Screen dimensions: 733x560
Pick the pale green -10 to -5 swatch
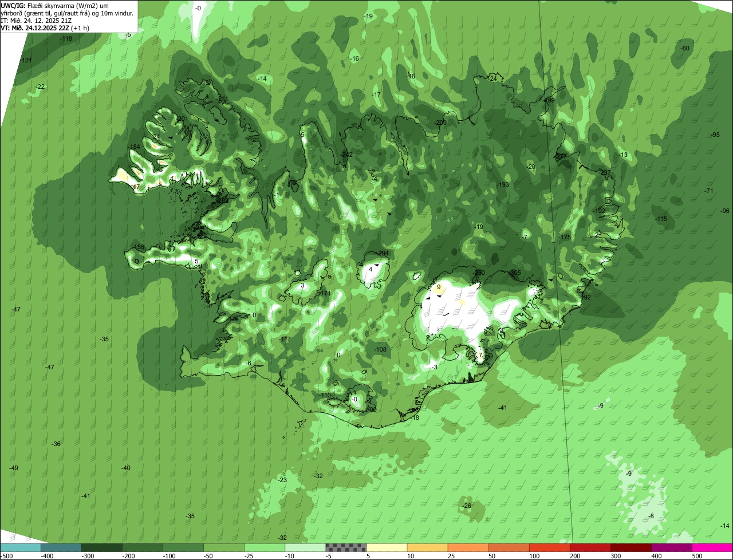pyautogui.click(x=305, y=547)
